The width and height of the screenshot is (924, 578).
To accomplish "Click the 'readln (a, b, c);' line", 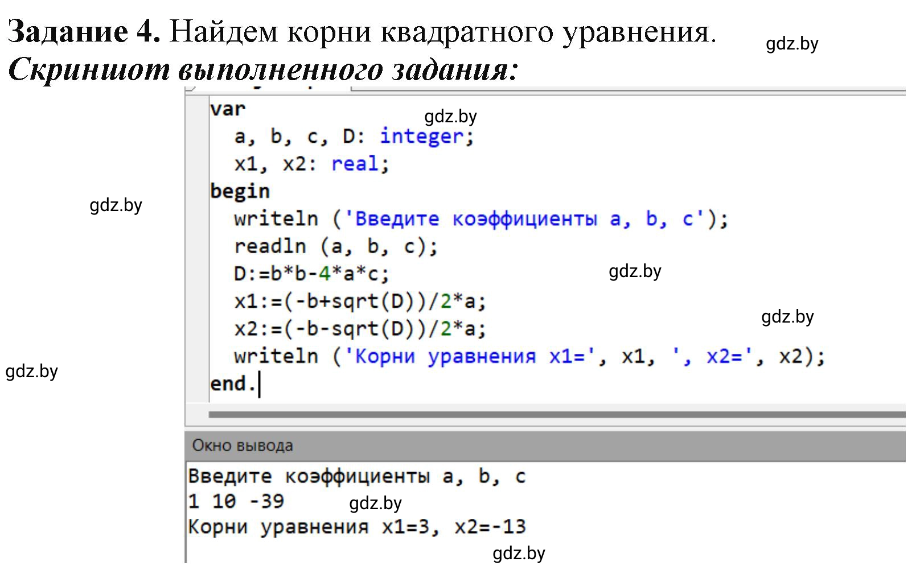I will pyautogui.click(x=336, y=246).
